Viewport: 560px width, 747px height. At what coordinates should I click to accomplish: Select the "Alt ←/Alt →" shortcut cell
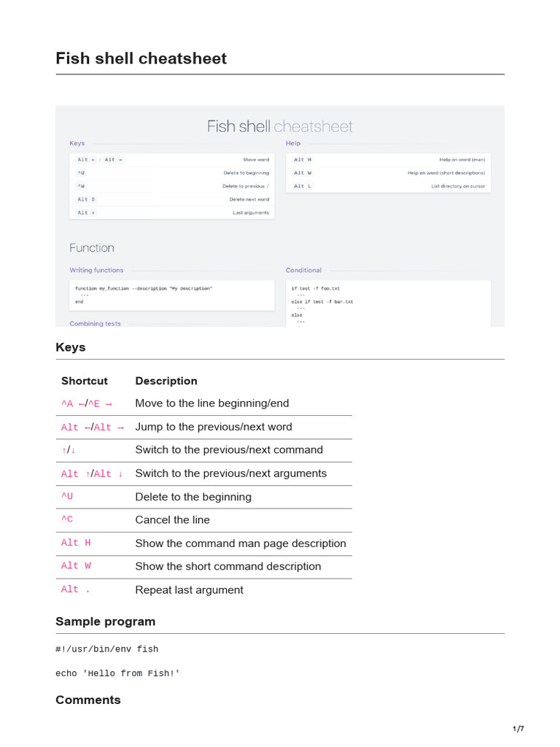tap(93, 427)
